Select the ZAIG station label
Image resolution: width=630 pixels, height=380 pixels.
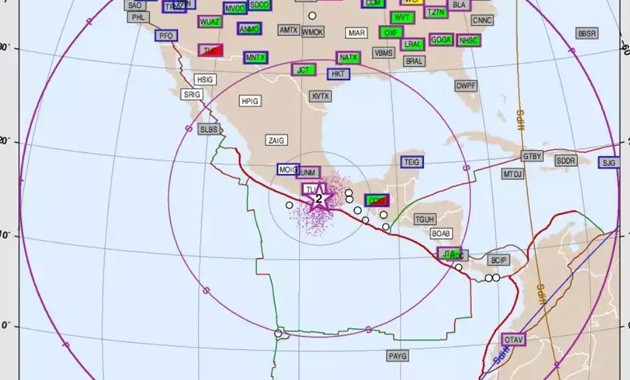point(277,140)
